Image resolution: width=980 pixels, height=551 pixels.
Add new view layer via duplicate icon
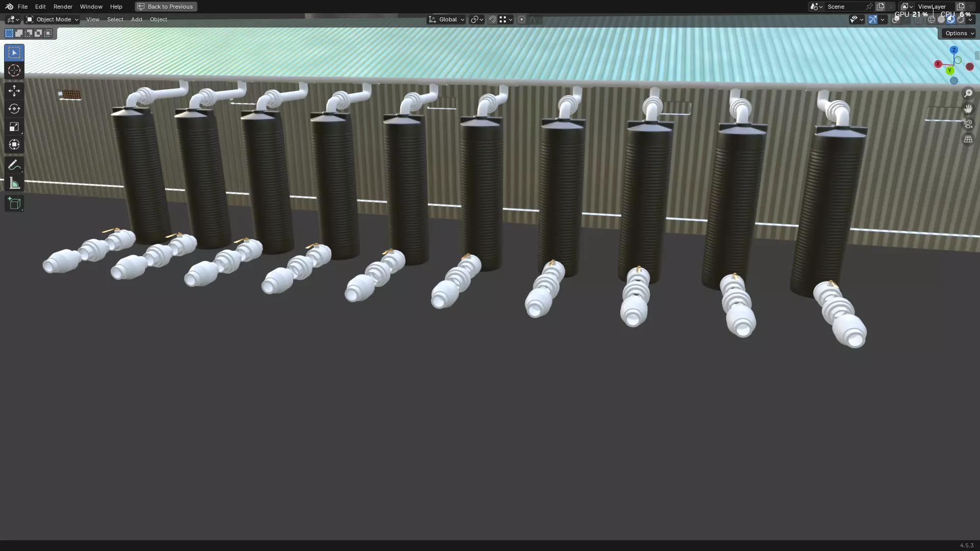pyautogui.click(x=960, y=7)
